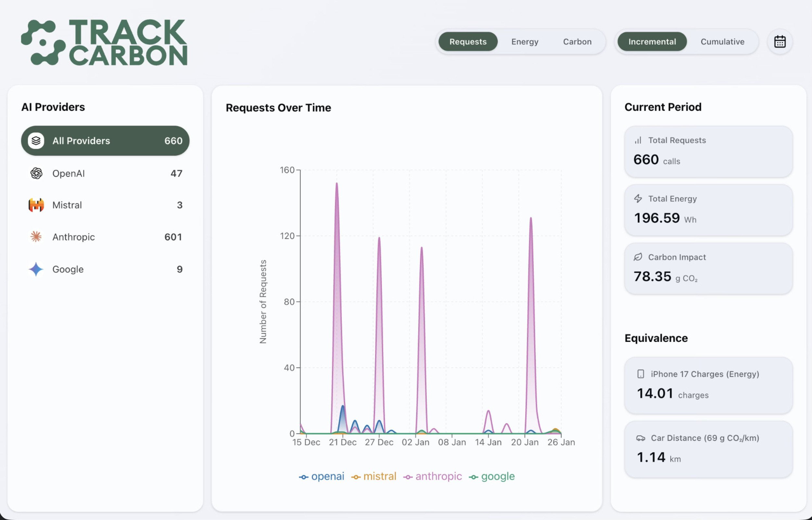Click the Carbon Impact leaf icon
This screenshot has height=520, width=812.
click(x=638, y=257)
